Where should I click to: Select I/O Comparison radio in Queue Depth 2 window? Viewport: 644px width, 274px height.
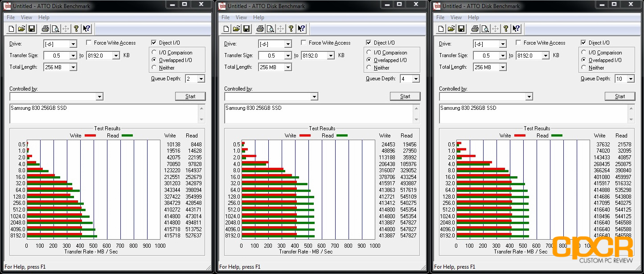pos(155,53)
